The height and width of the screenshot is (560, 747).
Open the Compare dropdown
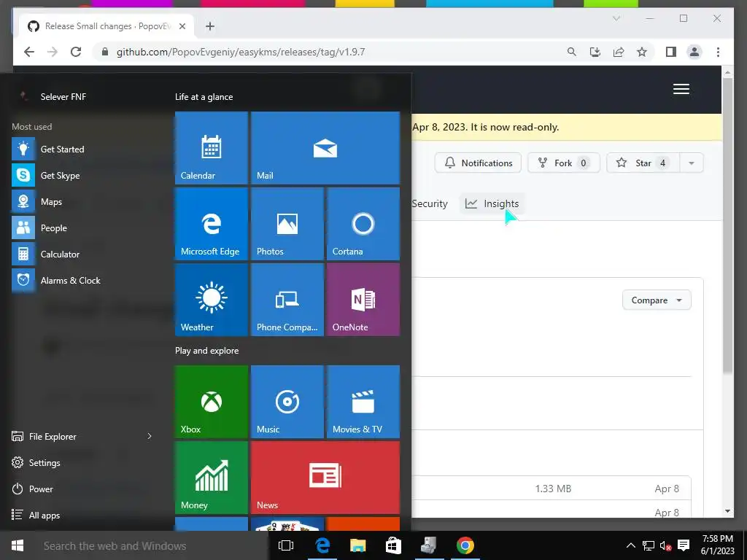pyautogui.click(x=657, y=300)
